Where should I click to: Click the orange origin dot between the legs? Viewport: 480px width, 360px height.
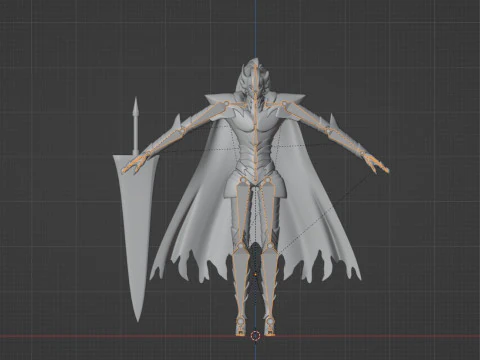(x=256, y=275)
